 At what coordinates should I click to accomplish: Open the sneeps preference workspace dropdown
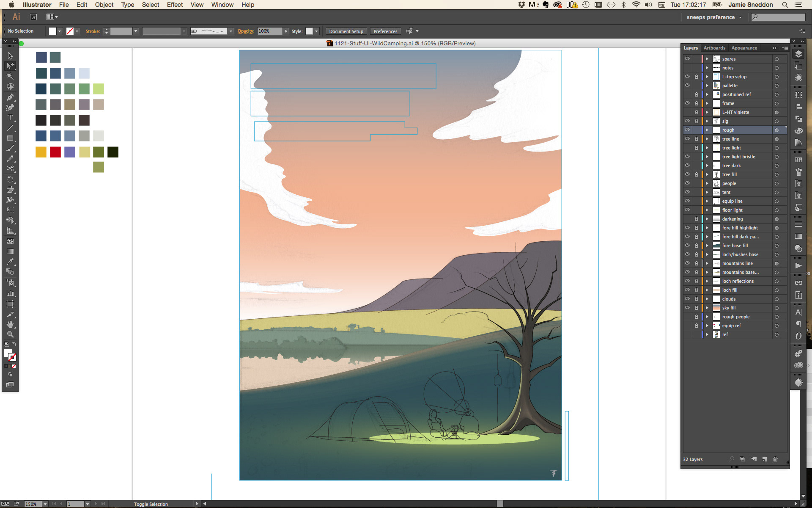714,17
